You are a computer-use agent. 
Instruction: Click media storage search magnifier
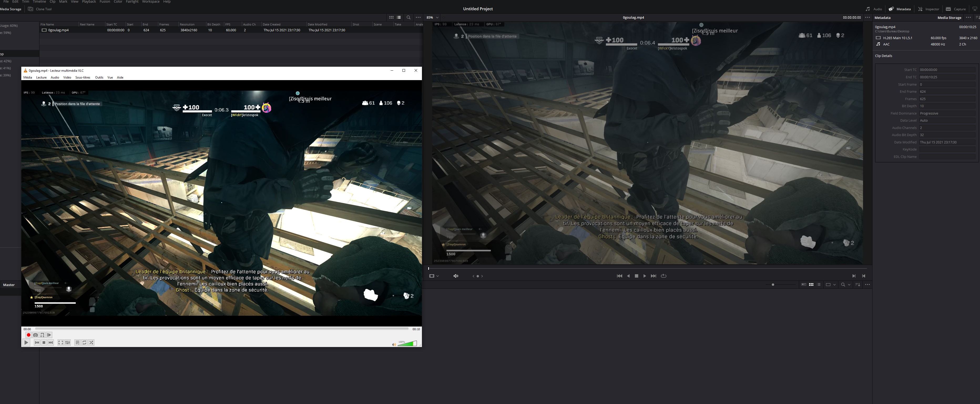(x=408, y=17)
